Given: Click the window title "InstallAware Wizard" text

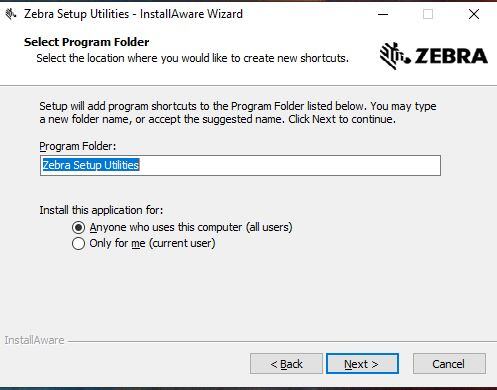Looking at the screenshot, I should coord(191,14).
